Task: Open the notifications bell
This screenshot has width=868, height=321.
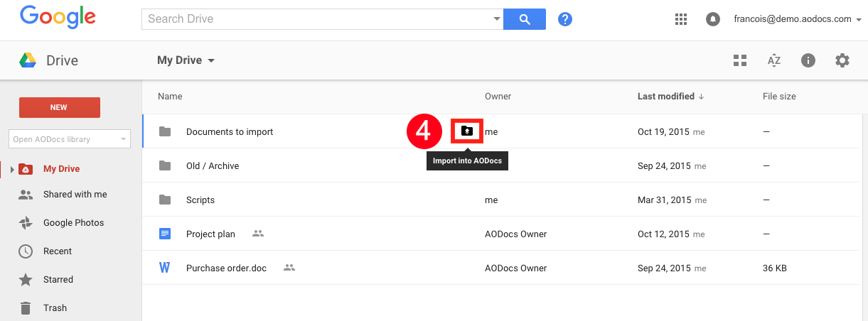Action: click(x=712, y=19)
